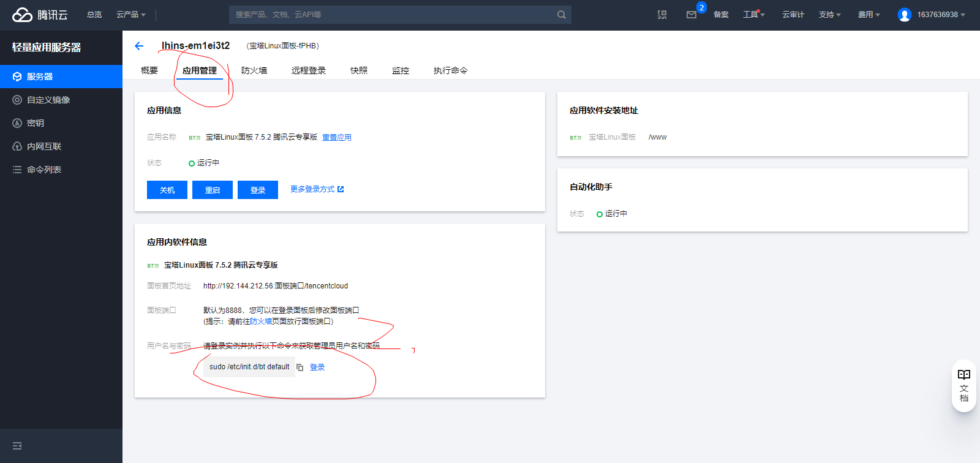Expand the 云产品 dropdown

(x=131, y=15)
